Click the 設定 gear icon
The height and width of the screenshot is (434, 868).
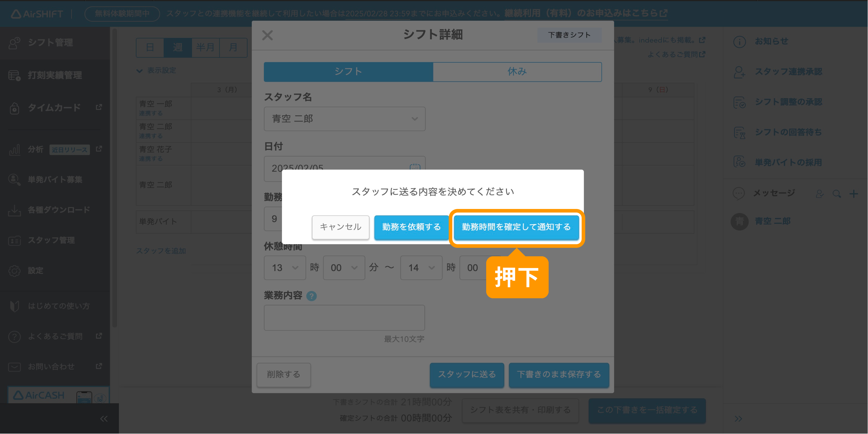click(x=14, y=271)
